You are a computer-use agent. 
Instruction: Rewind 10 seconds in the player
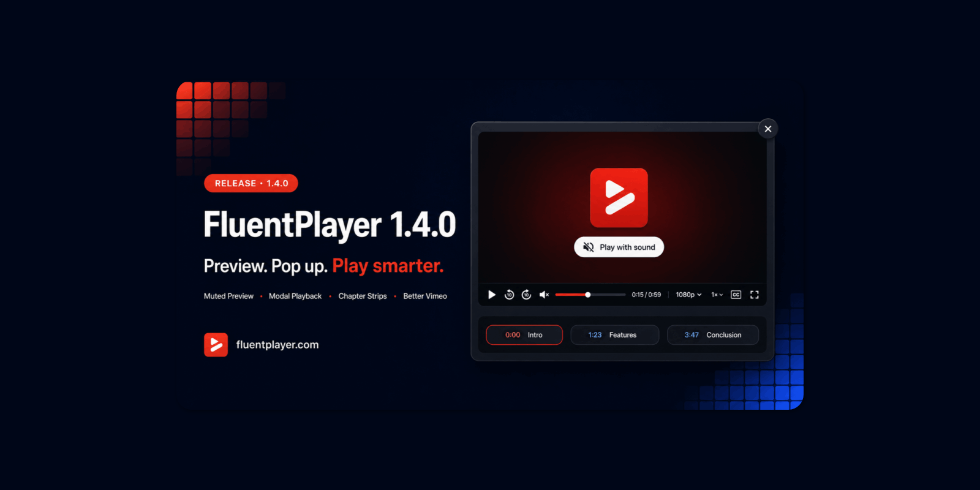point(509,295)
